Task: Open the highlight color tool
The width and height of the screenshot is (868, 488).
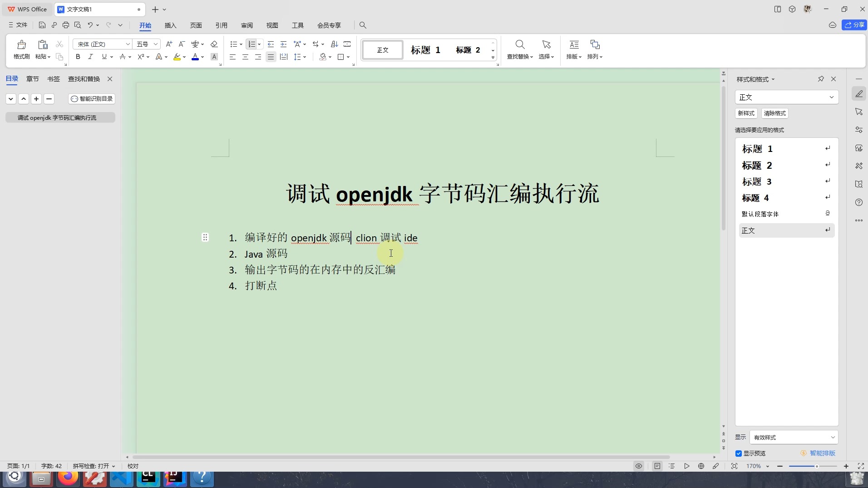Action: tap(177, 56)
